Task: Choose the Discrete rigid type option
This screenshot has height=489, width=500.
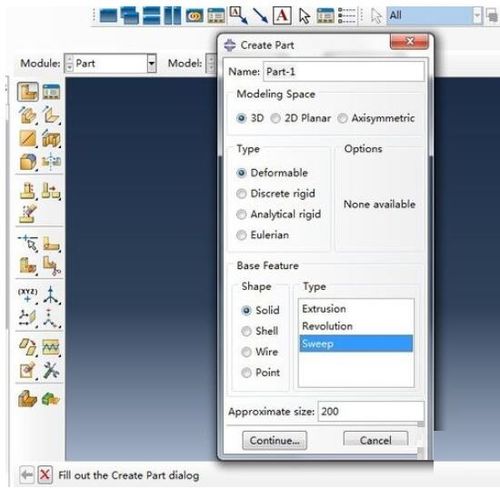Action: pyautogui.click(x=276, y=193)
